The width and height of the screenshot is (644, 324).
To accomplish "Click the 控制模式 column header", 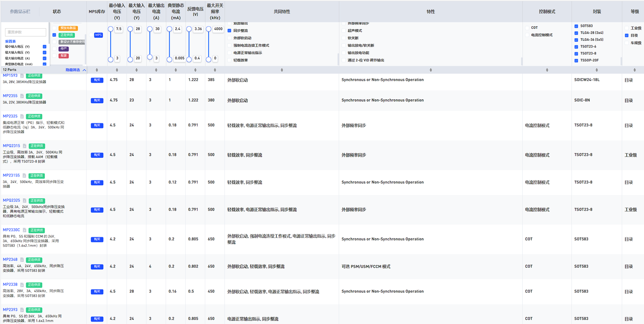I will pos(547,11).
